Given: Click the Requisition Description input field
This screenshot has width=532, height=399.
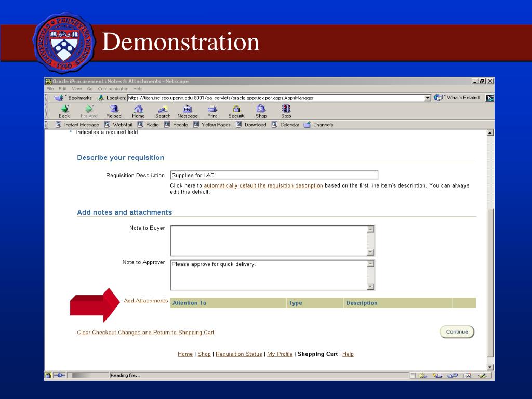Looking at the screenshot, I should pyautogui.click(x=274, y=175).
